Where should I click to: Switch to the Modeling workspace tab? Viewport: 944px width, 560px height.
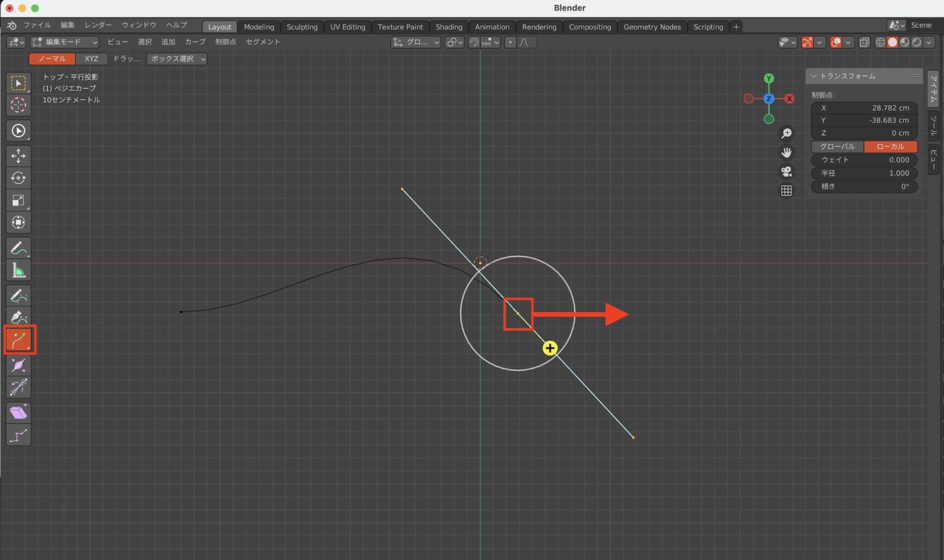(259, 26)
